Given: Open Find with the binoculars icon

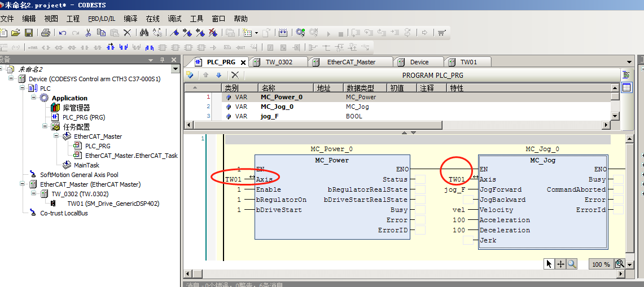Looking at the screenshot, I should (144, 33).
